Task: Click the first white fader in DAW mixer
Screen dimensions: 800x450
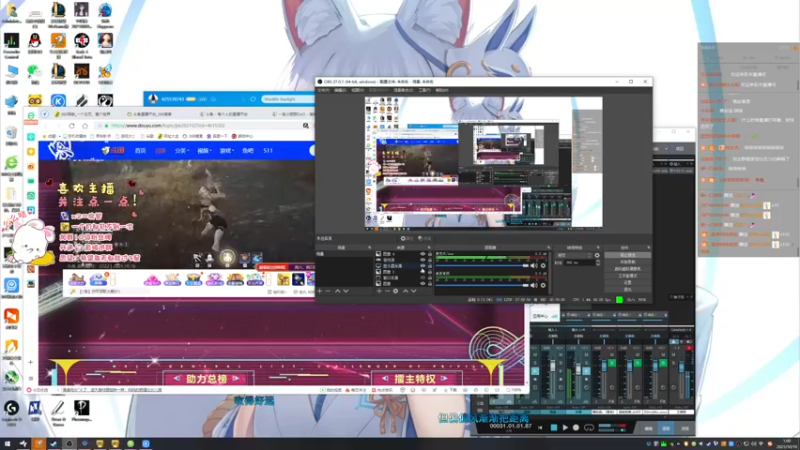Action: [553, 366]
